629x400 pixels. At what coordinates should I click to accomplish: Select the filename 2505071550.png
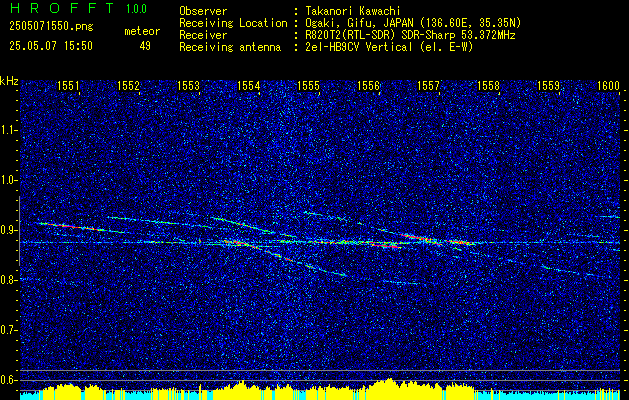coord(51,27)
